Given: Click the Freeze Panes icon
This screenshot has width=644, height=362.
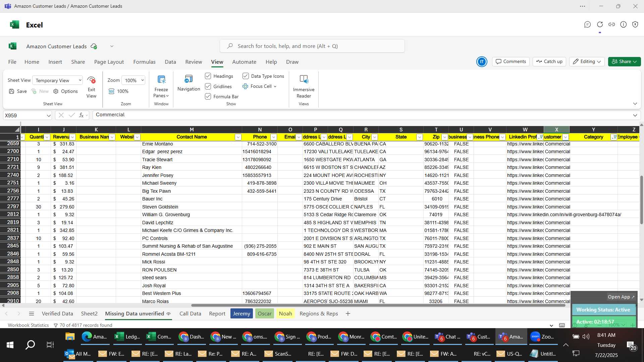Looking at the screenshot, I should click(x=161, y=80).
